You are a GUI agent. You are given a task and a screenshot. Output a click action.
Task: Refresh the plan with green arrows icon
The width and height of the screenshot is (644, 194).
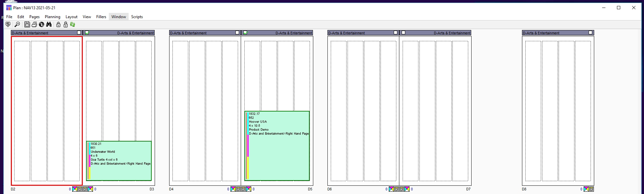73,24
